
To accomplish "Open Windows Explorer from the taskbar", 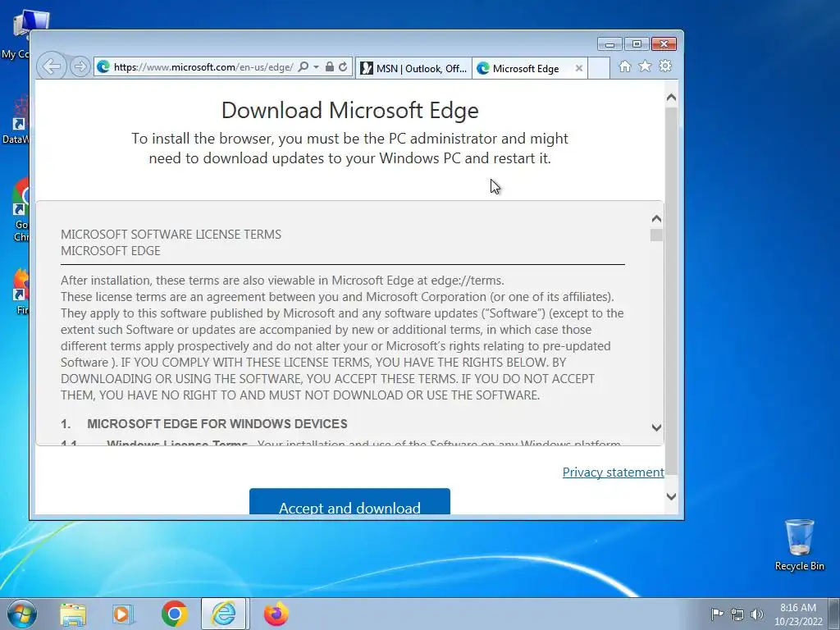I will [x=73, y=614].
